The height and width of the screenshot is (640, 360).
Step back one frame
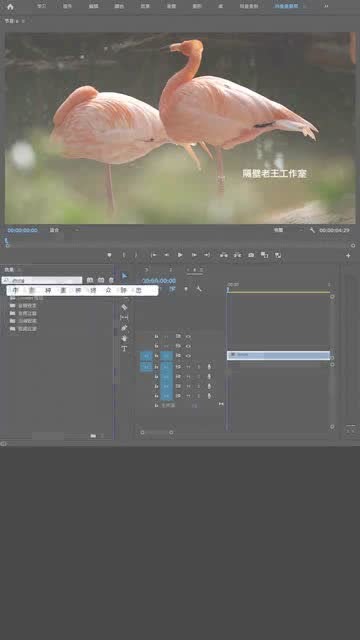[167, 255]
